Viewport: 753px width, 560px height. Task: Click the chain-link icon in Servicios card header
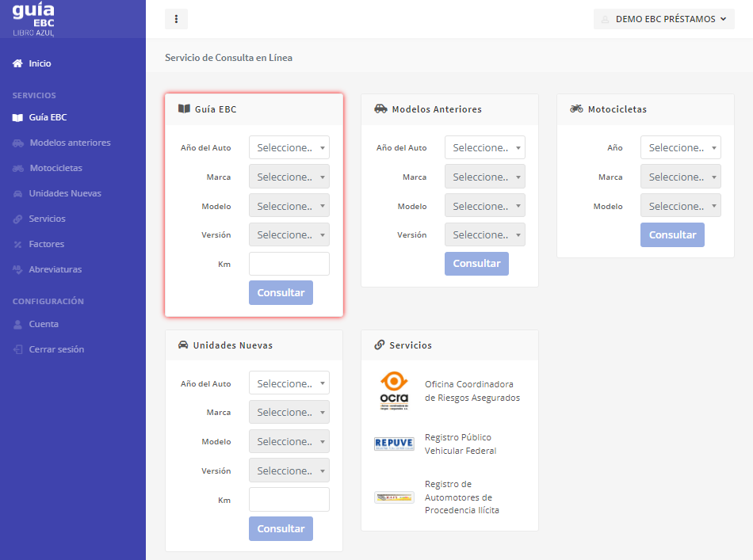coord(380,345)
